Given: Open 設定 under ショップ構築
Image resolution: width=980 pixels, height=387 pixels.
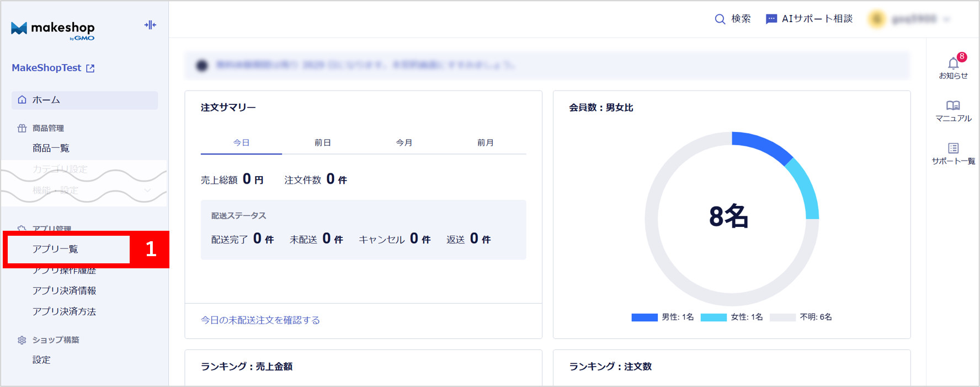Looking at the screenshot, I should point(41,360).
